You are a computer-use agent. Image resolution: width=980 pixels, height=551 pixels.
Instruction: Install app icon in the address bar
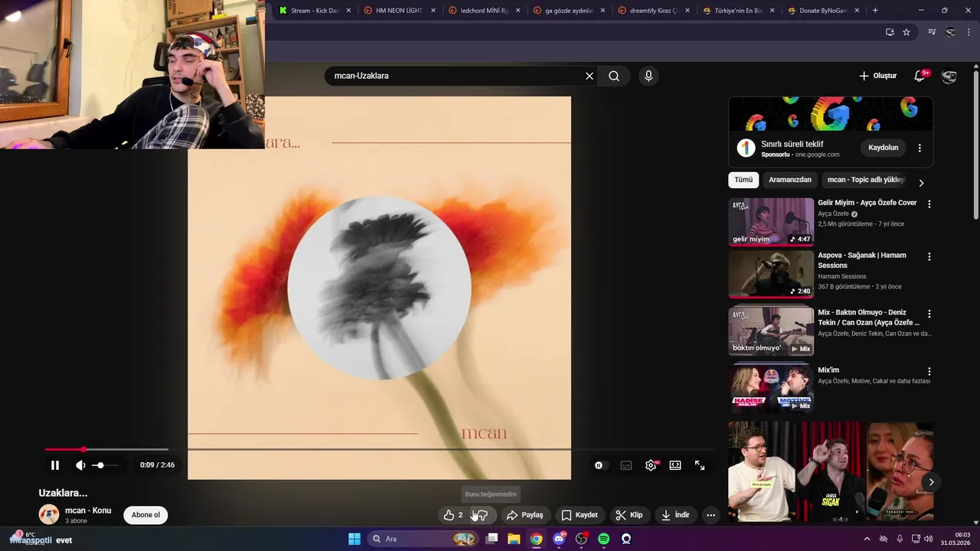click(x=890, y=32)
